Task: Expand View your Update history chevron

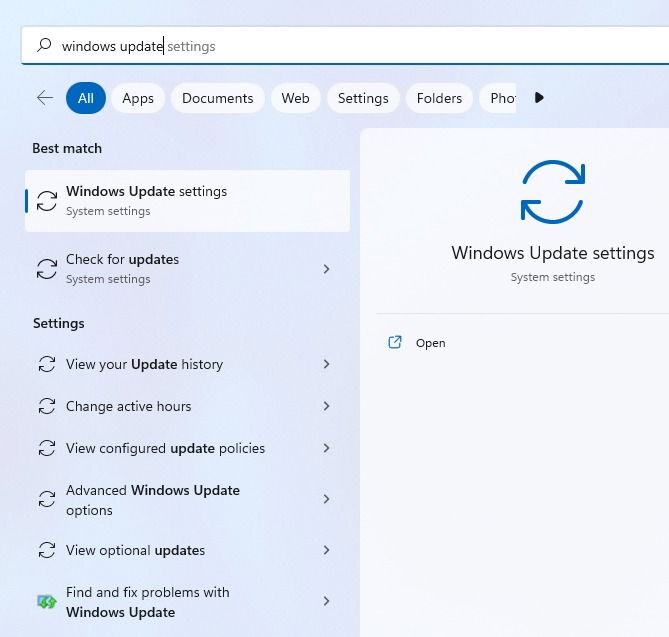Action: (x=326, y=365)
